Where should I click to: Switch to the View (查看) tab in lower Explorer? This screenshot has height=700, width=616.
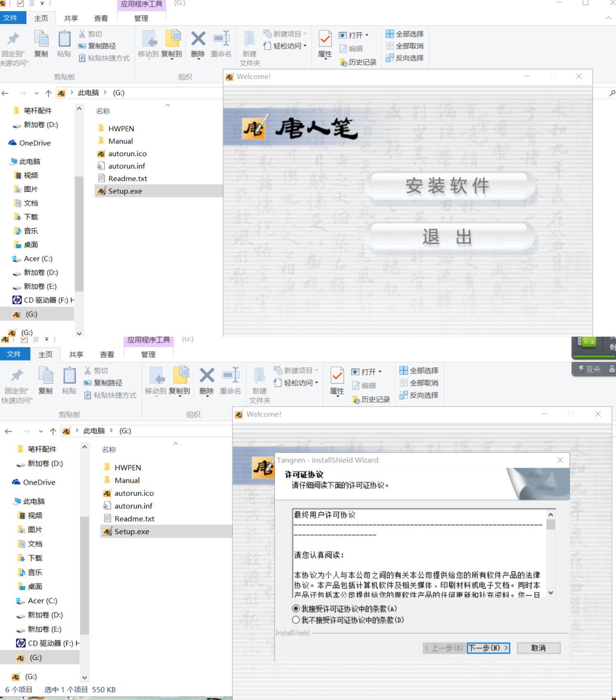pos(107,354)
